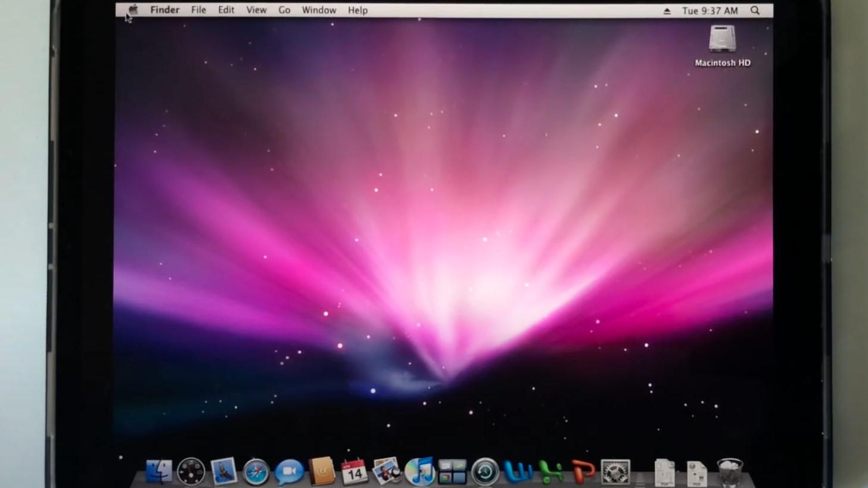This screenshot has width=868, height=488.
Task: Click the Eject icon in menu bar
Action: tap(667, 11)
